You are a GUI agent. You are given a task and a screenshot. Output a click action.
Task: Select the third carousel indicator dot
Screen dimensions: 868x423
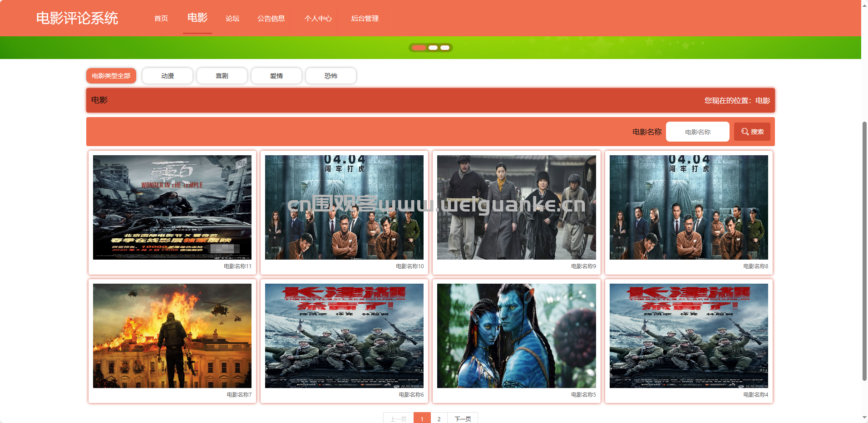(x=445, y=48)
